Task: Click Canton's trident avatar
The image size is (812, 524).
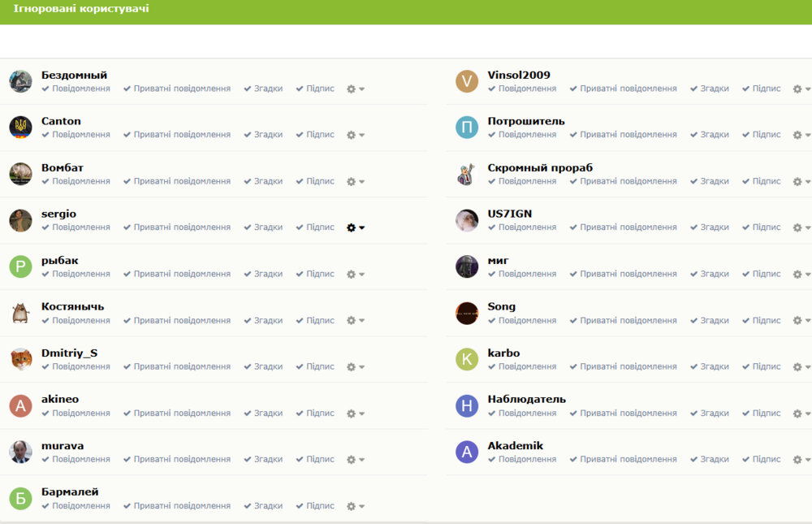Action: pos(20,128)
